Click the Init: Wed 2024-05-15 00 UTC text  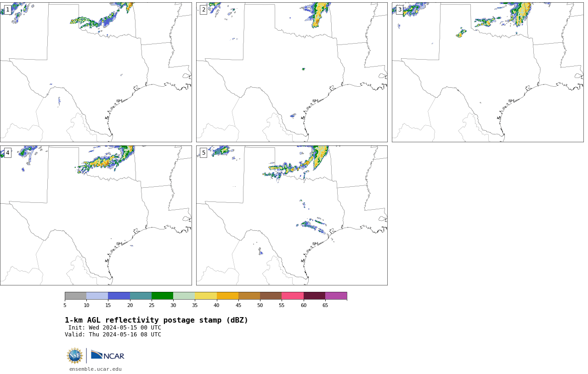(x=115, y=328)
